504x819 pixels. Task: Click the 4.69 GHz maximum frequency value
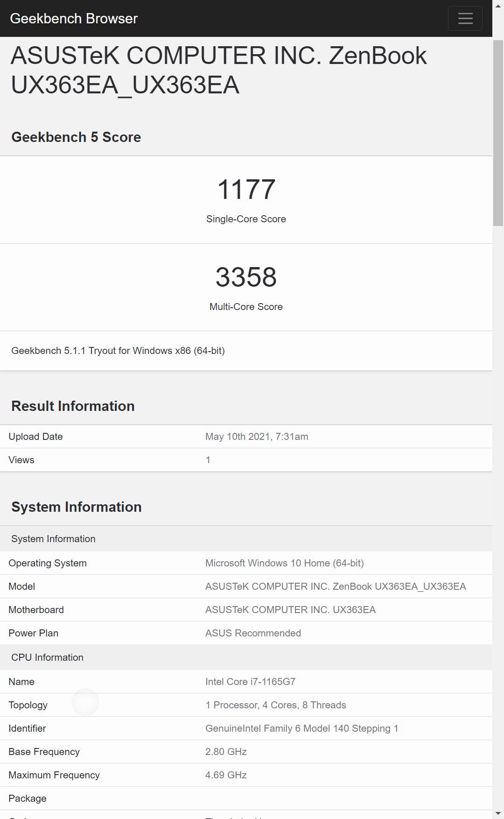tap(226, 775)
